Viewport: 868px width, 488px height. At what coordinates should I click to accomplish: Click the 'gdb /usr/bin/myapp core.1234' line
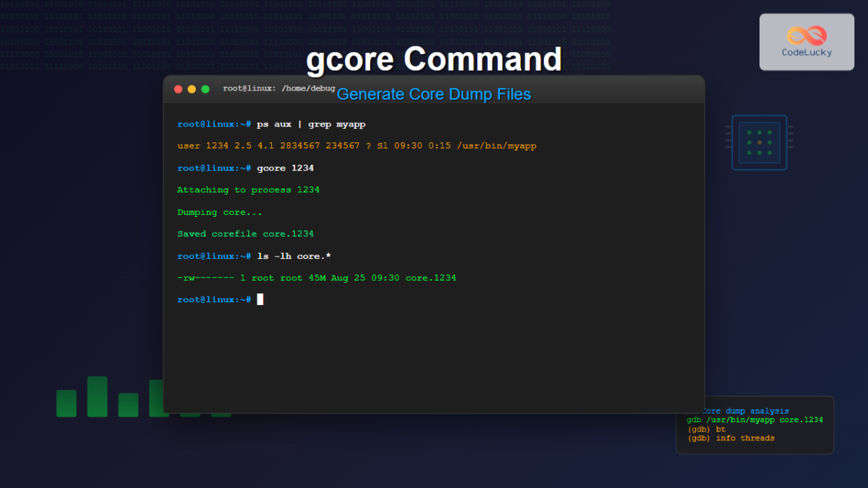(x=754, y=420)
